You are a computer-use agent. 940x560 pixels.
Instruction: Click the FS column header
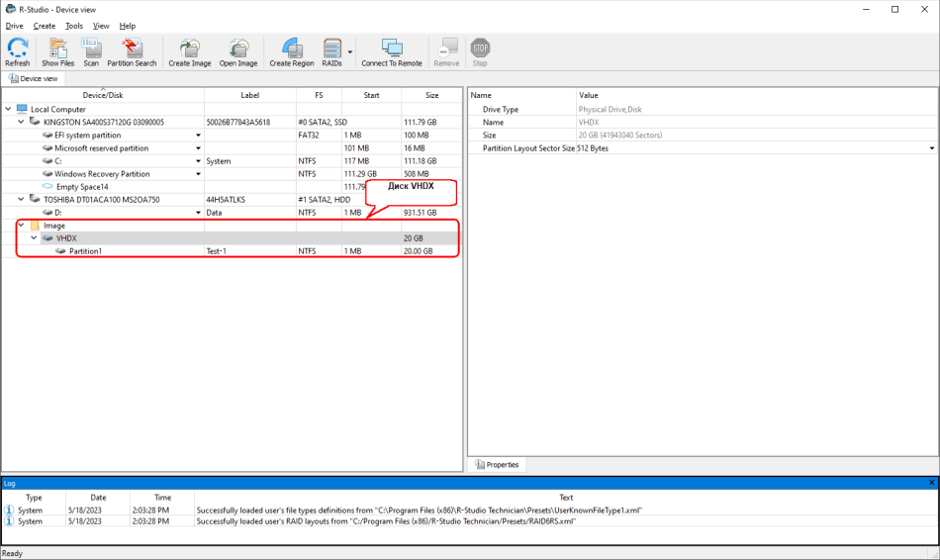click(319, 95)
